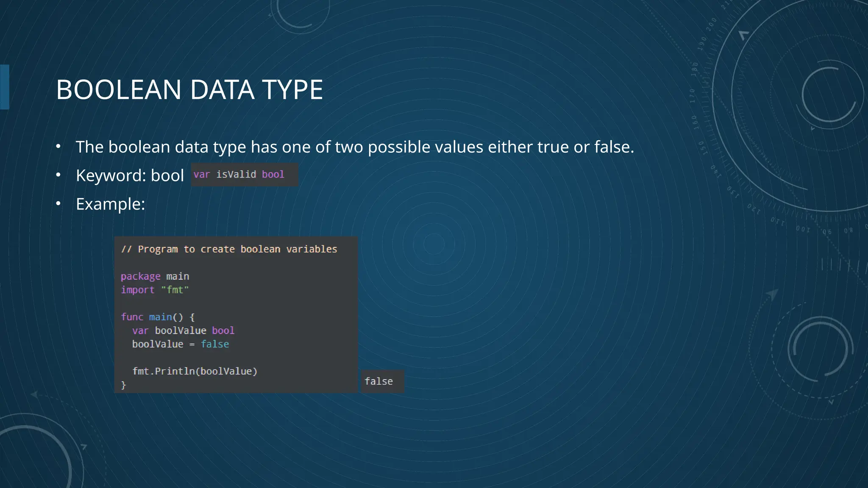Click the 'package main' code line
This screenshot has width=868, height=488.
(155, 276)
